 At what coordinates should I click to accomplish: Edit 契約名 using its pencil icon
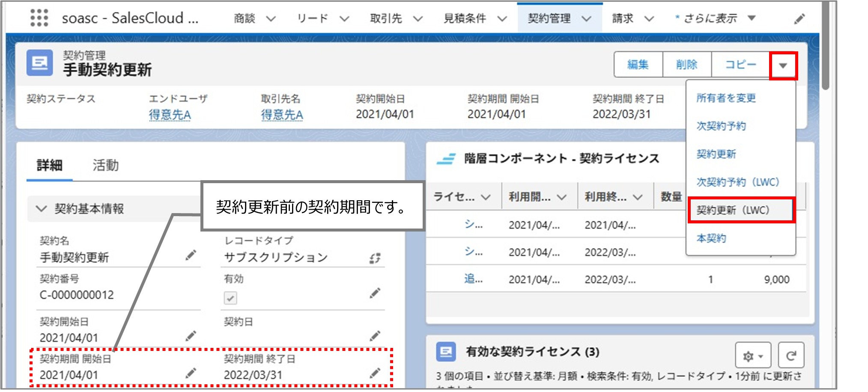click(x=191, y=255)
